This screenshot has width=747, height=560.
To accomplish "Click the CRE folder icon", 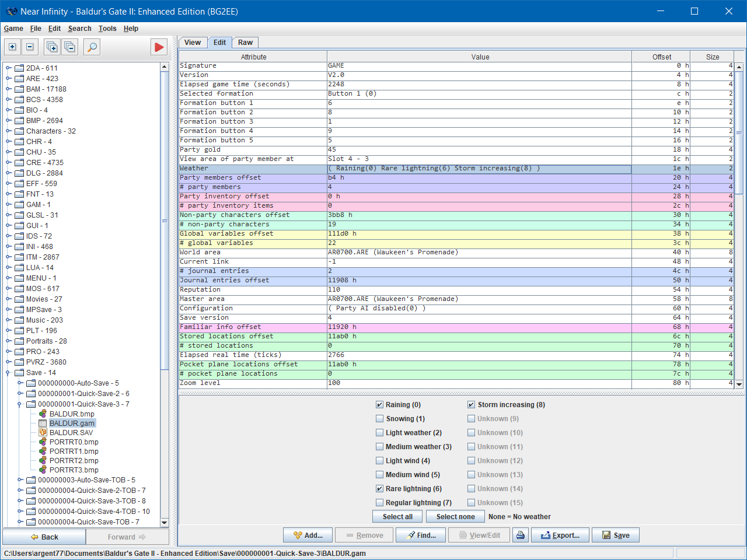I will 19,163.
